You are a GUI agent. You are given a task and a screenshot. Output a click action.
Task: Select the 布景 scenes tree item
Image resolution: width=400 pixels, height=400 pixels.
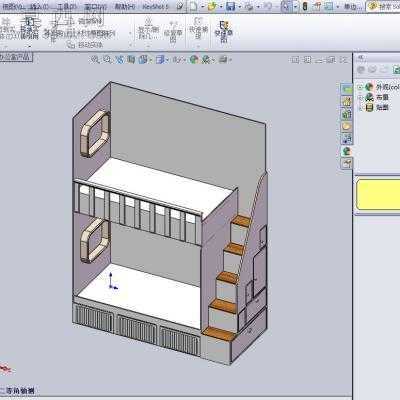(383, 97)
